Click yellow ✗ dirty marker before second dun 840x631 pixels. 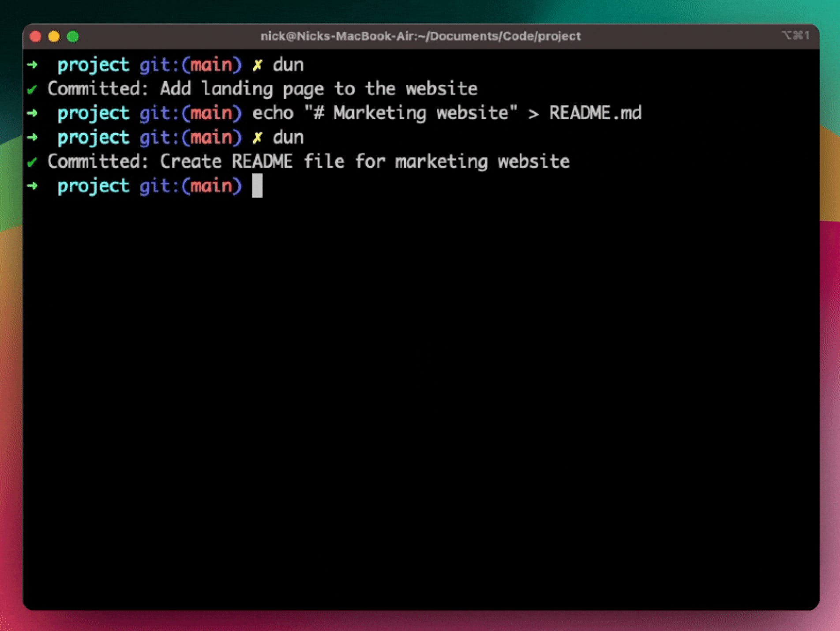tap(257, 138)
